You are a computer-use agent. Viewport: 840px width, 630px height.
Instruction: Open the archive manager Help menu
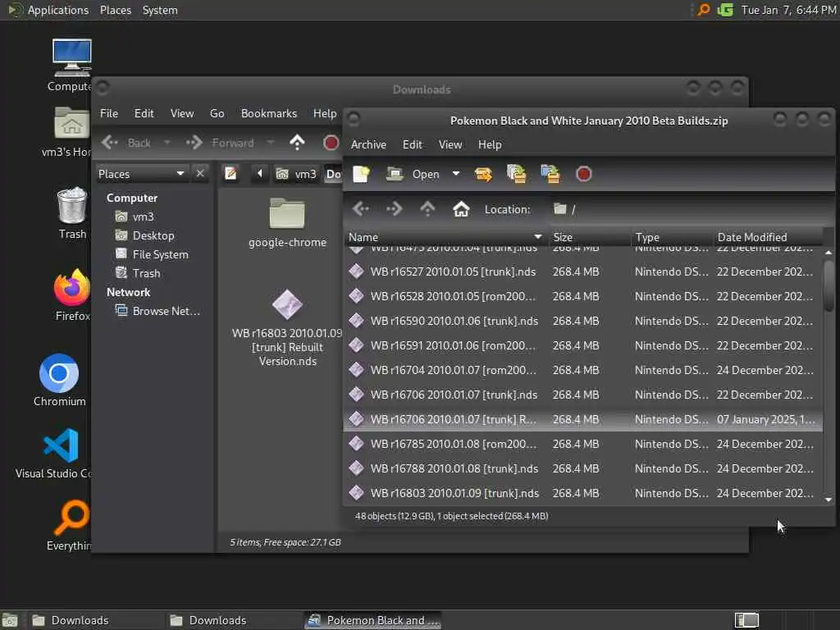490,144
